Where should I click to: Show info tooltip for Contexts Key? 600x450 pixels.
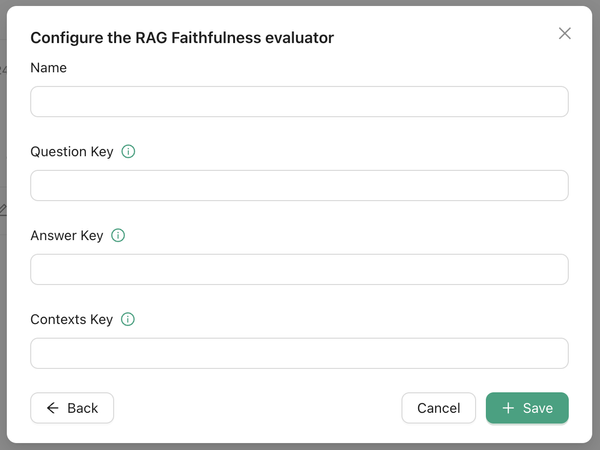click(128, 320)
